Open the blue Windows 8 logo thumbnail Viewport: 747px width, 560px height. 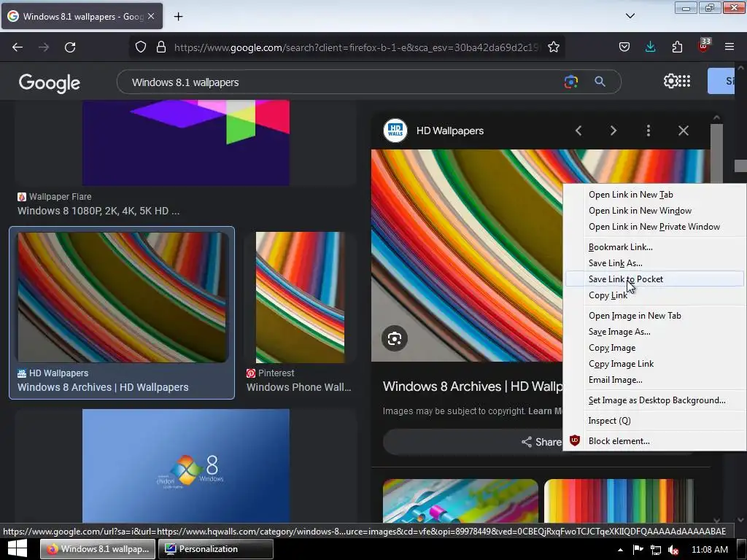(x=186, y=466)
